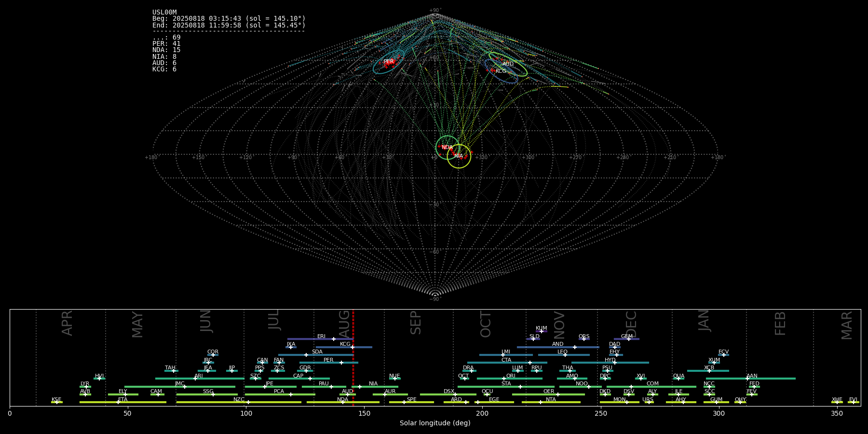Click the AUD radiant label on the sky map
The width and height of the screenshot is (868, 434).
508,64
